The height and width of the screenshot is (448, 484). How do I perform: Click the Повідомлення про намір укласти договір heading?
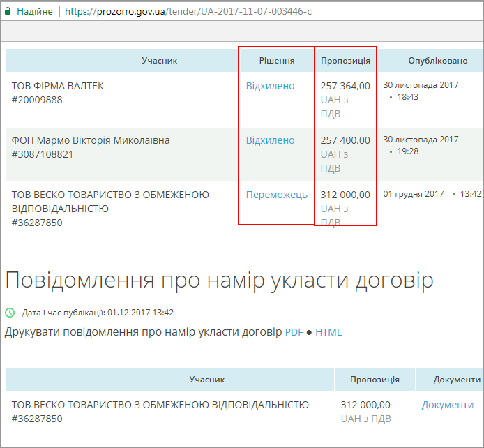tap(219, 281)
